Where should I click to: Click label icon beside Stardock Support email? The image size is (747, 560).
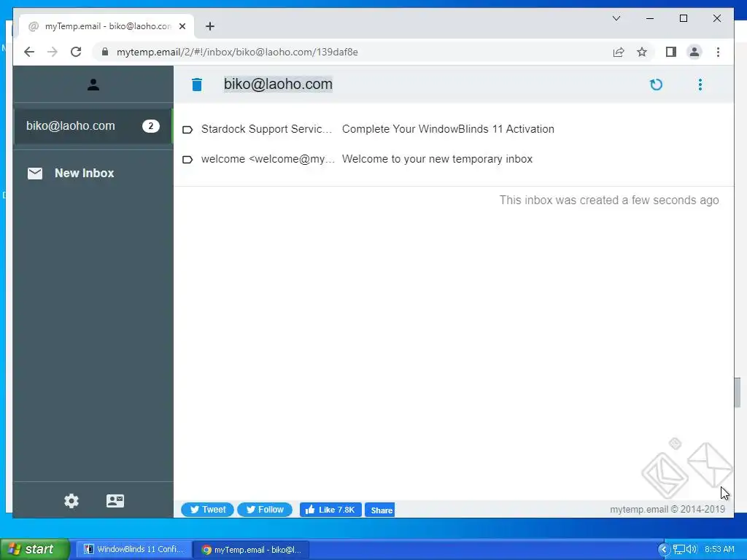tap(187, 130)
